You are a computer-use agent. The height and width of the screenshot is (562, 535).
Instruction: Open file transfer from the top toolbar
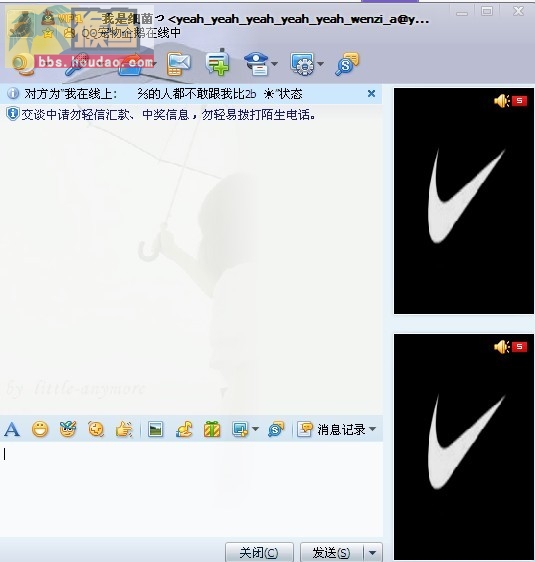point(131,64)
